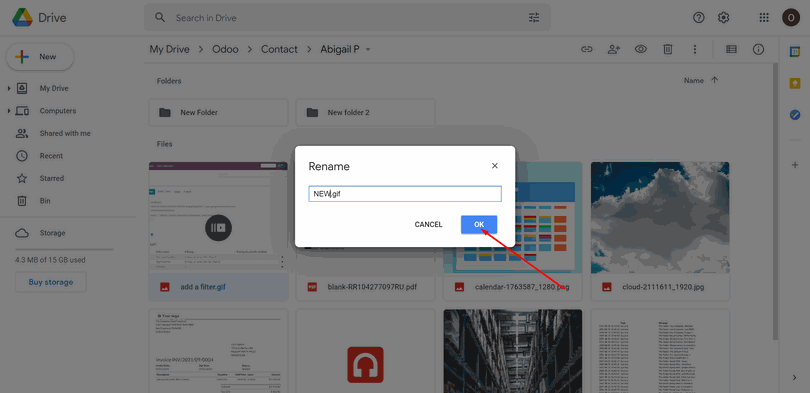
Task: Go to My Drive breadcrumb
Action: tap(169, 49)
